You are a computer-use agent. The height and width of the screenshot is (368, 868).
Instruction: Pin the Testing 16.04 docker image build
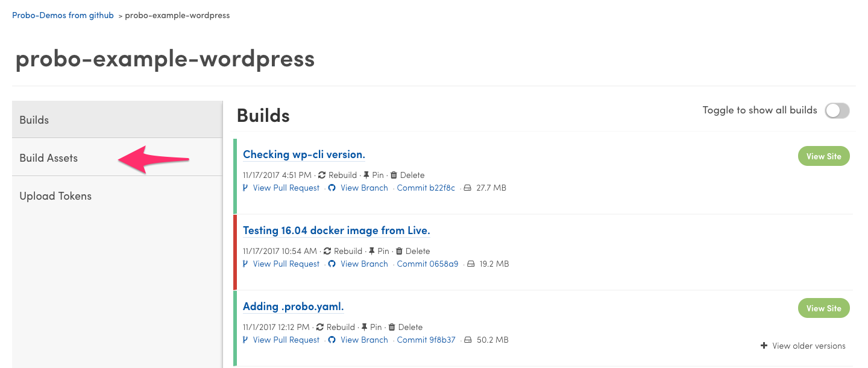tap(371, 251)
